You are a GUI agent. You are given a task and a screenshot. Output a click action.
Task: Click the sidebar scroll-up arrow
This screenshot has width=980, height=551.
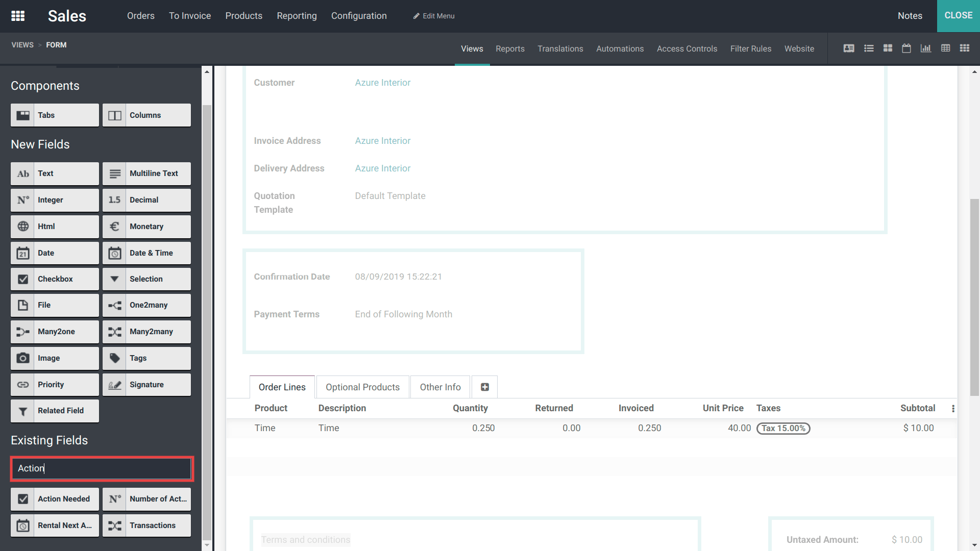207,71
